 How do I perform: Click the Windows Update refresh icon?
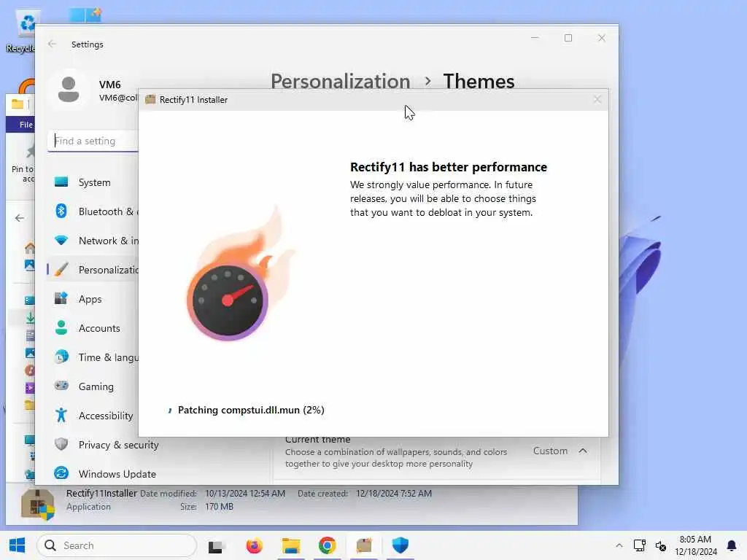click(61, 473)
